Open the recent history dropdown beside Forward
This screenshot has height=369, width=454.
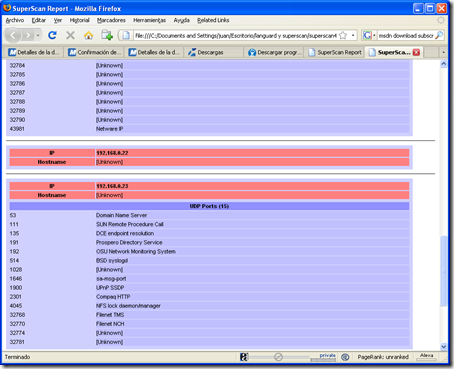click(38, 35)
